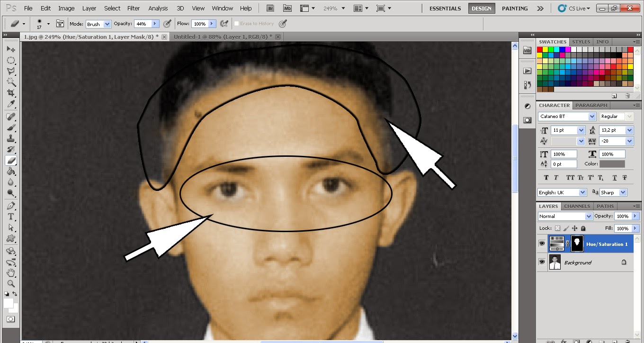Select the Move tool
This screenshot has width=644, height=343.
pyautogui.click(x=11, y=49)
